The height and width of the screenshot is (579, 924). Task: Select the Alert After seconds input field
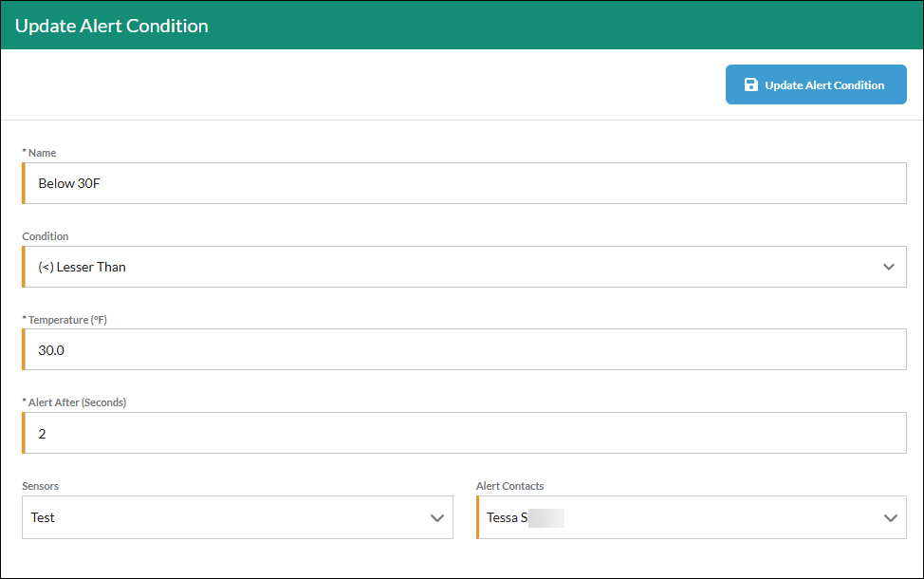(x=464, y=433)
